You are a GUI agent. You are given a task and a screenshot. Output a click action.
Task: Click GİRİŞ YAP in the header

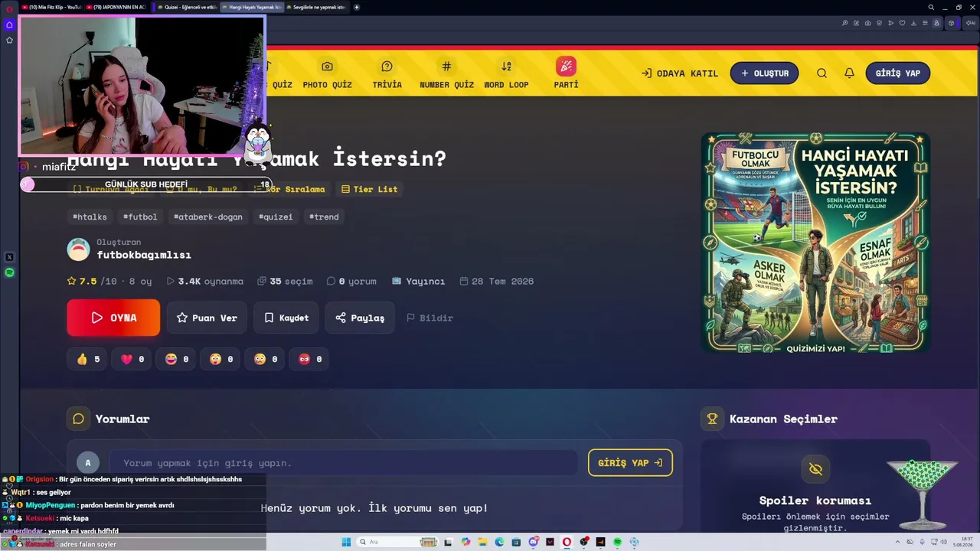897,73
